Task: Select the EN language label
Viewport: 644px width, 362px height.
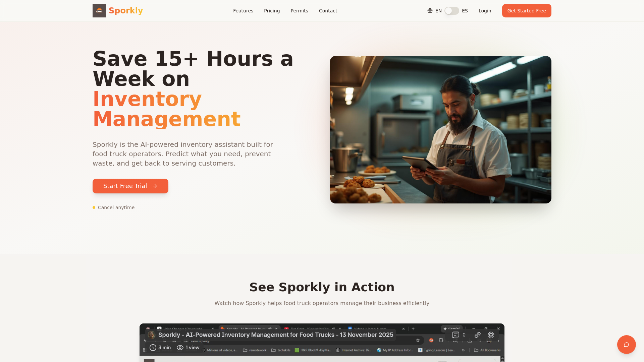Action: [438, 11]
